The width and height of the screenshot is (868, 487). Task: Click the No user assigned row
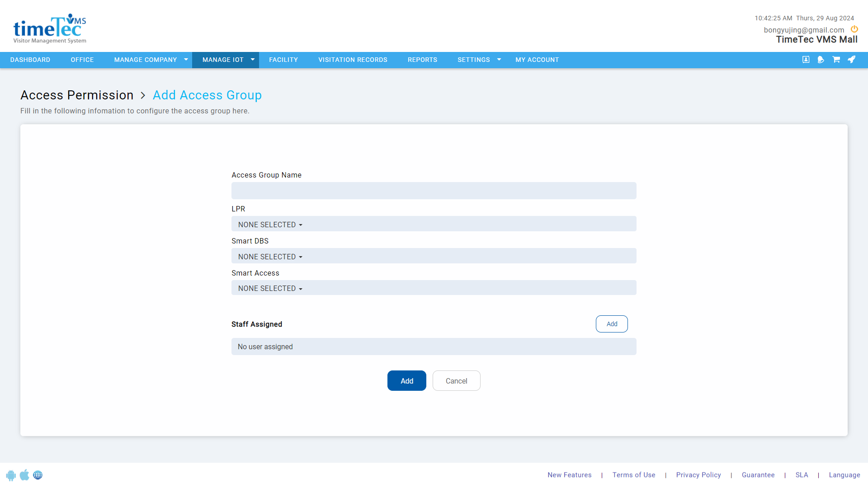pyautogui.click(x=434, y=347)
